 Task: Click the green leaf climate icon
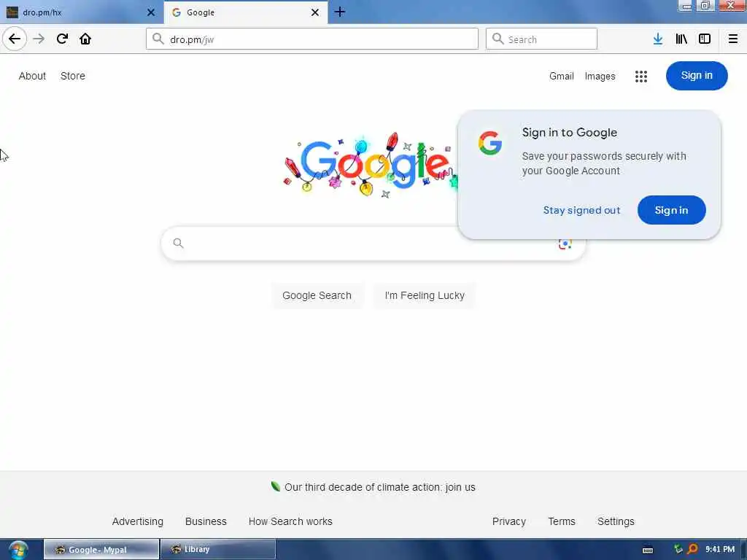[275, 486]
